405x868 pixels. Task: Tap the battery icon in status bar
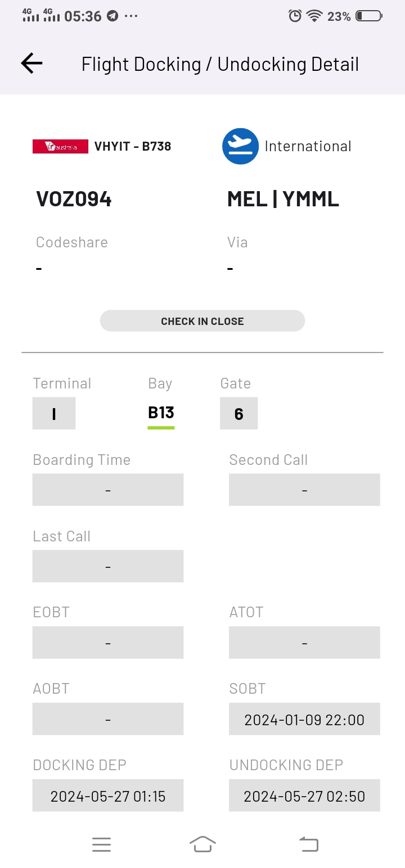pos(368,16)
